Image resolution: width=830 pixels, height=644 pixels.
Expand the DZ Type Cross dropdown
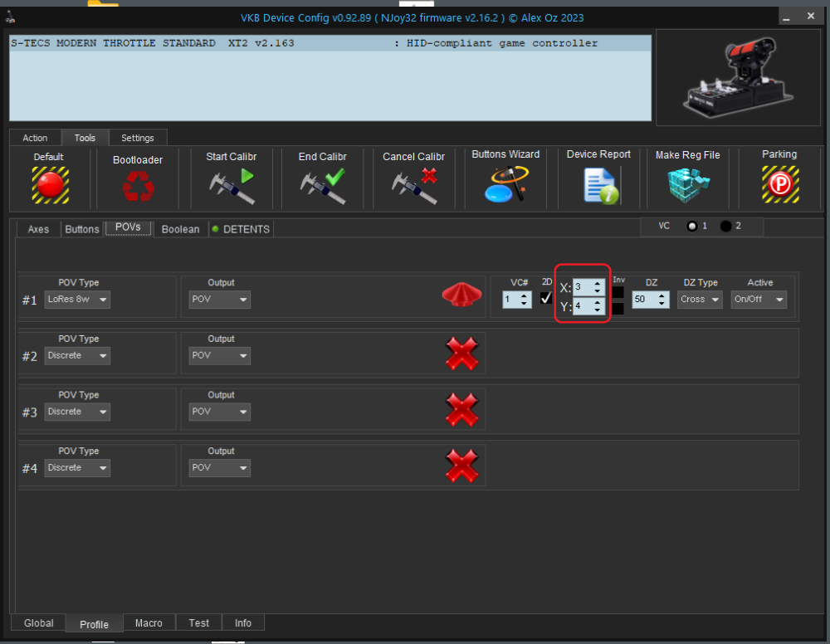700,300
